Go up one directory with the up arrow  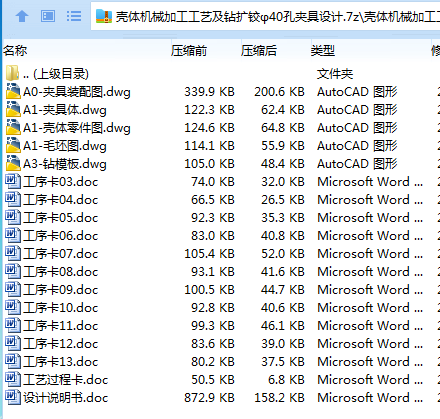pyautogui.click(x=22, y=16)
